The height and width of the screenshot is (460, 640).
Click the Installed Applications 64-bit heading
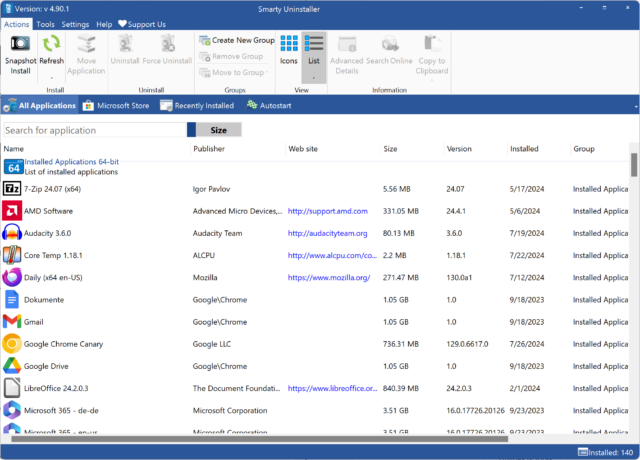(x=72, y=162)
